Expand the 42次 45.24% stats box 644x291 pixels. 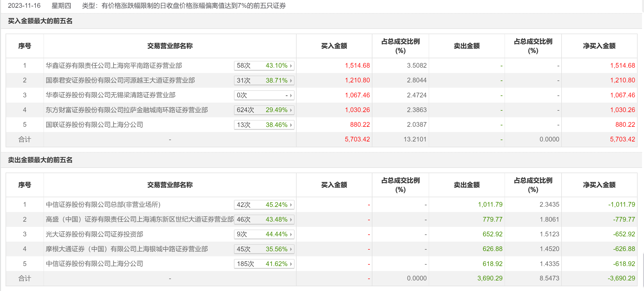264,205
